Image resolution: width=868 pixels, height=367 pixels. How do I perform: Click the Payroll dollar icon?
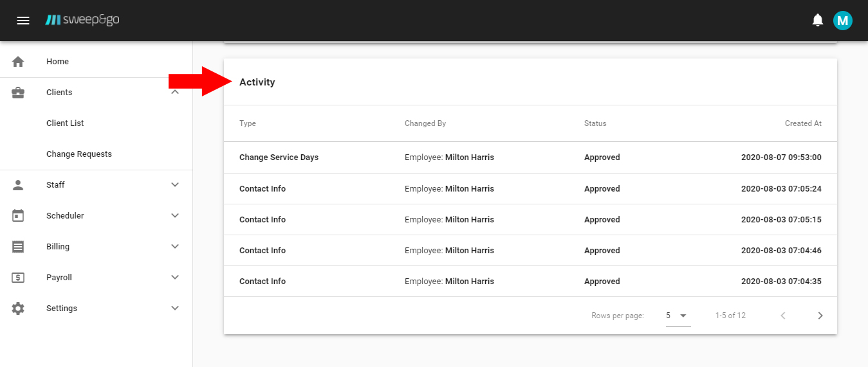(x=18, y=278)
